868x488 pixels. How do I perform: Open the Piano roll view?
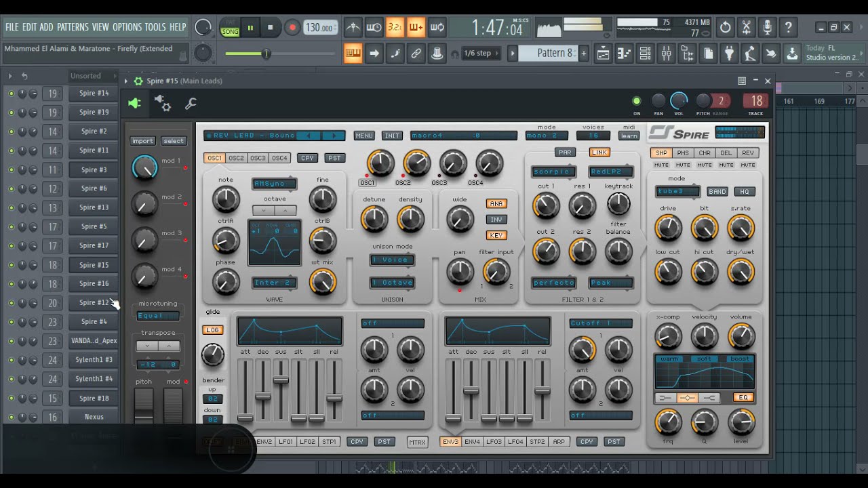click(x=624, y=54)
